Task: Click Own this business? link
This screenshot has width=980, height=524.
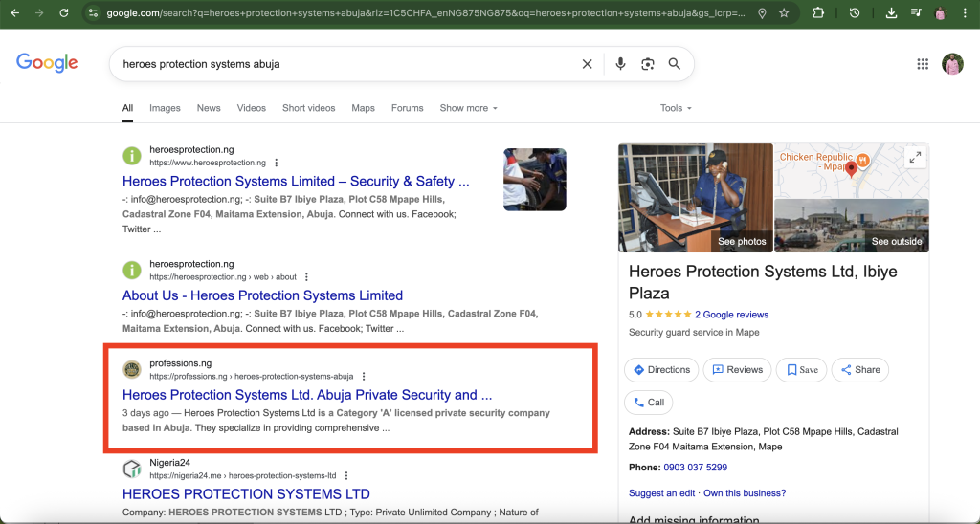Action: click(x=745, y=493)
